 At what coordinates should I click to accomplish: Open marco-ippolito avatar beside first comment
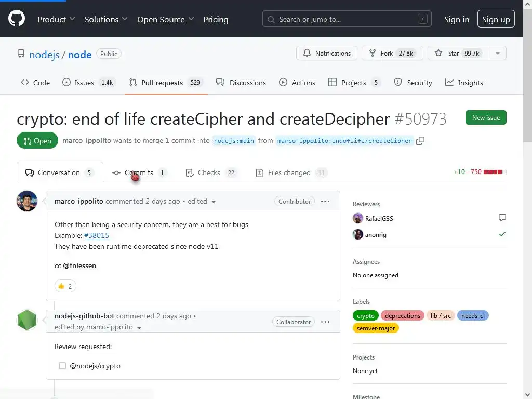(27, 201)
